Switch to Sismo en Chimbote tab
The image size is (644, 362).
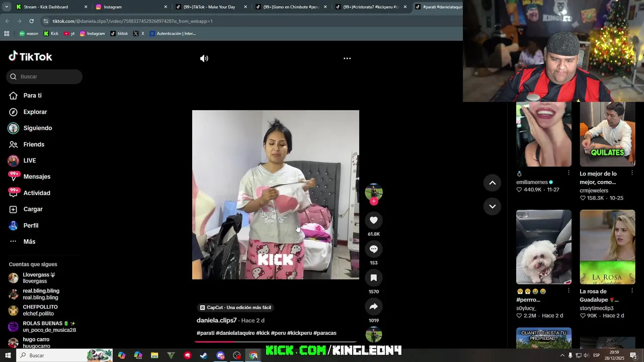290,7
